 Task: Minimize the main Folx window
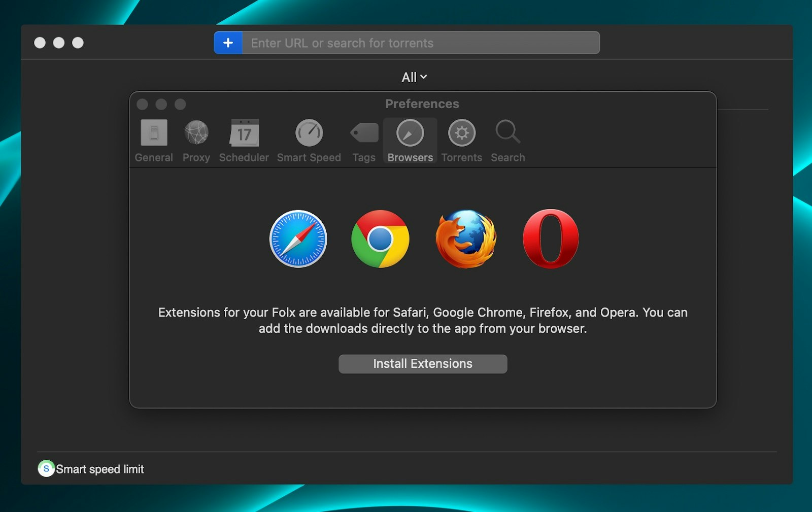click(x=59, y=43)
